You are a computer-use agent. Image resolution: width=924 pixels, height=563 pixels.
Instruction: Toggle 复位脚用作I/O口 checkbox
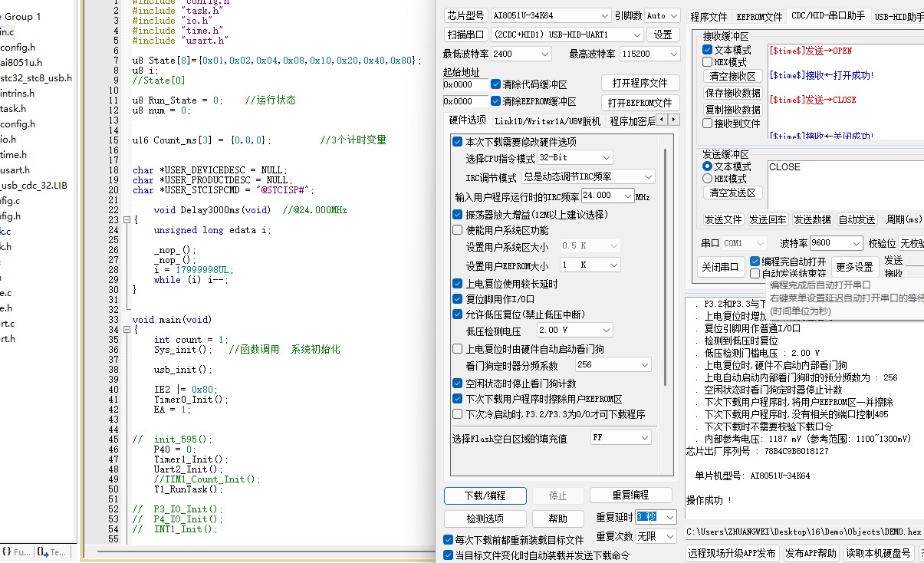(458, 299)
